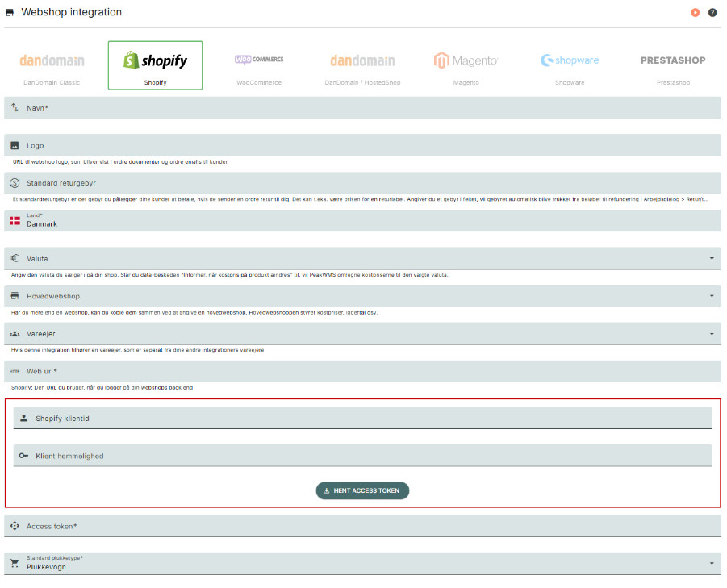Expand the Hovedwebshop dropdown

pos(362,296)
